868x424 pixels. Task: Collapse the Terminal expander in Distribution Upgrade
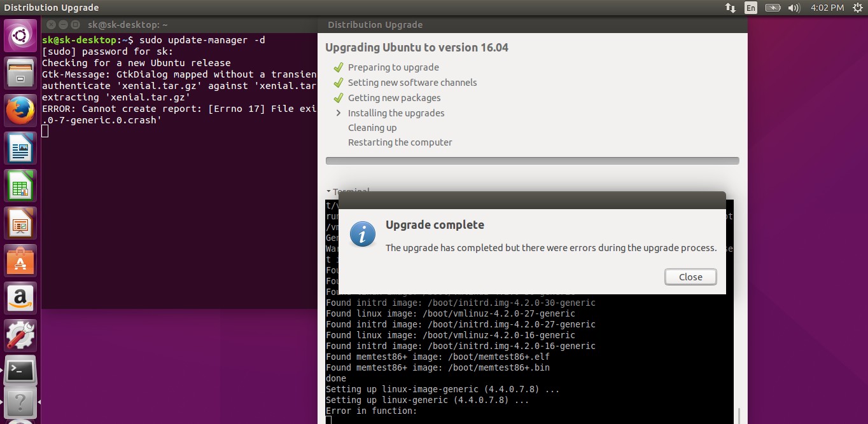328,191
